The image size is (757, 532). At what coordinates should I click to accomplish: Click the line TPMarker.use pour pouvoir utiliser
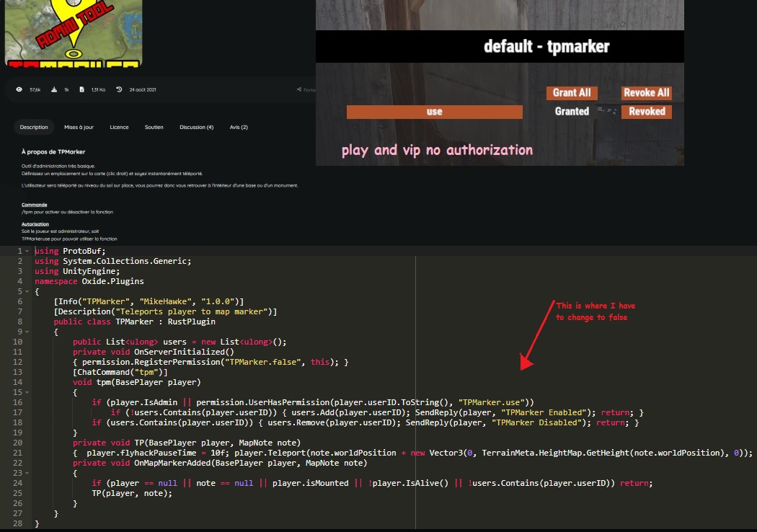(x=69, y=239)
